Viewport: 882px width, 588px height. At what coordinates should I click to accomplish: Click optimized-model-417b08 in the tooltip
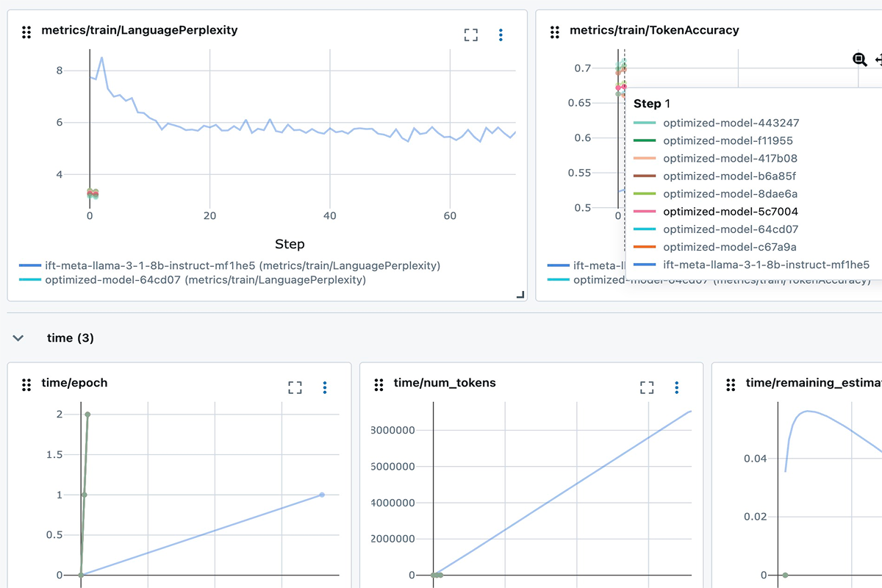coord(730,159)
